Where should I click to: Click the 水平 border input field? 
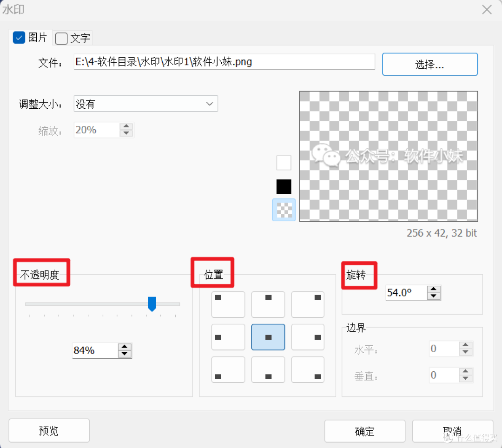[x=444, y=349]
